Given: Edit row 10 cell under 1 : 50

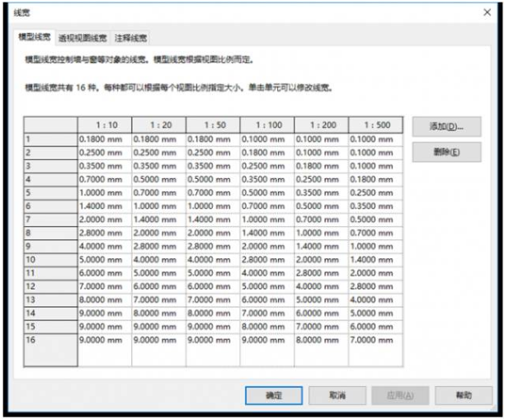Looking at the screenshot, I should tap(214, 260).
